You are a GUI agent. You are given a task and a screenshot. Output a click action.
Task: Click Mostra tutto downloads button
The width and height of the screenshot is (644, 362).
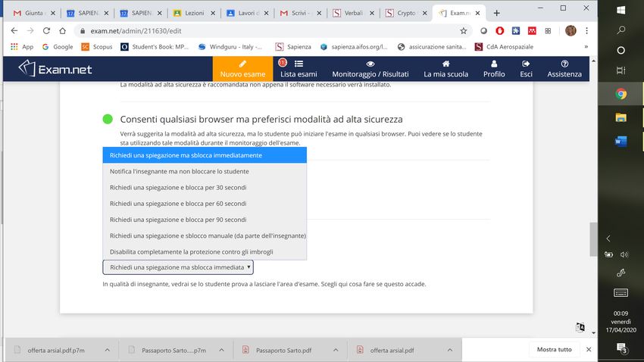coord(554,350)
